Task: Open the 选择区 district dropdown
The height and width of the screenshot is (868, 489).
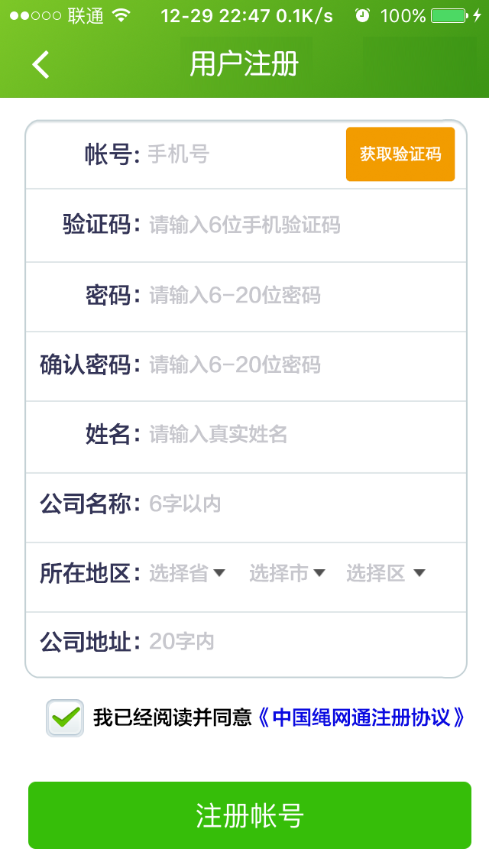Action: pos(385,573)
